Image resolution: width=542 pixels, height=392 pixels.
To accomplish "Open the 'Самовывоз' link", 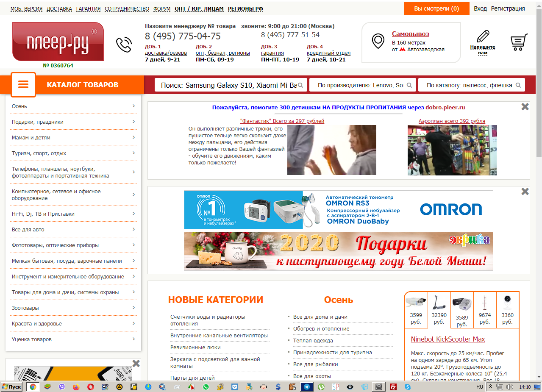I will tap(410, 34).
